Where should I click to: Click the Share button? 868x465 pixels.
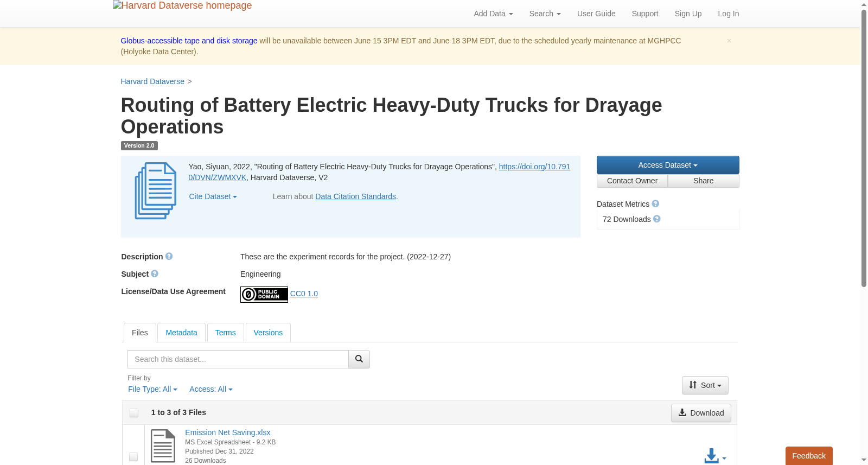coord(704,181)
